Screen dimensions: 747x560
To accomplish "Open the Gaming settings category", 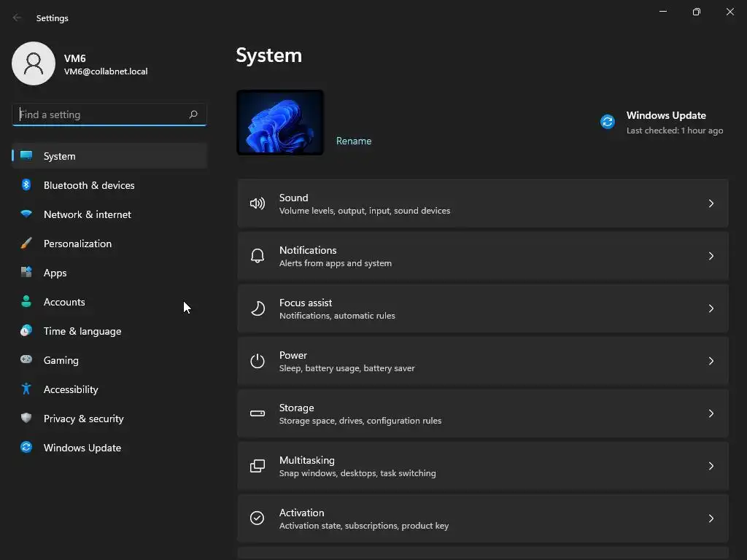I will [x=61, y=360].
